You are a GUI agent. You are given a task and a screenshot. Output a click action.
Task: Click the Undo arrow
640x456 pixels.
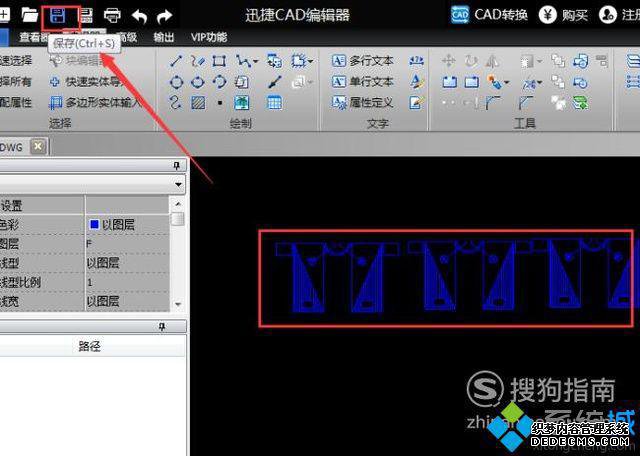click(139, 16)
